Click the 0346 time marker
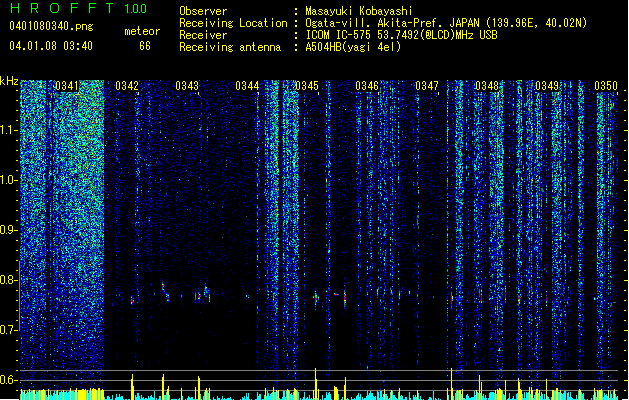Image resolution: width=629 pixels, height=400 pixels. [367, 86]
